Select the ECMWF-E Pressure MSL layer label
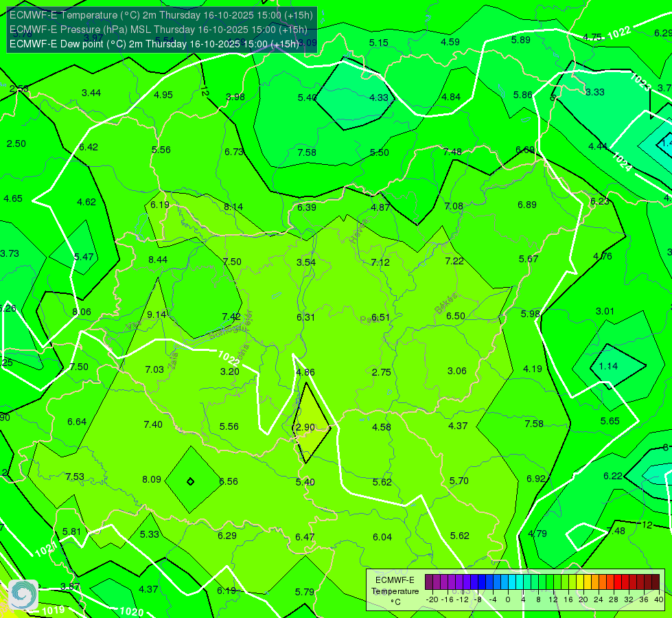Image resolution: width=672 pixels, height=618 pixels. tap(158, 30)
